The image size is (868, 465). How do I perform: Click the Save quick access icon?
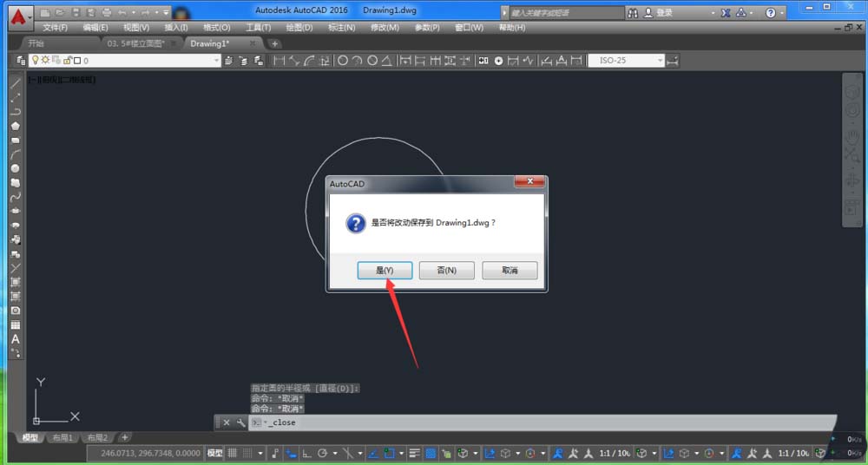click(x=76, y=12)
